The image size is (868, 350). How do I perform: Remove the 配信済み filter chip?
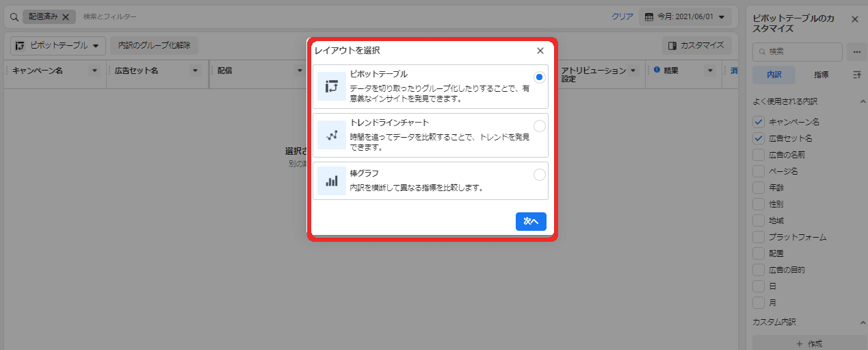[x=66, y=16]
